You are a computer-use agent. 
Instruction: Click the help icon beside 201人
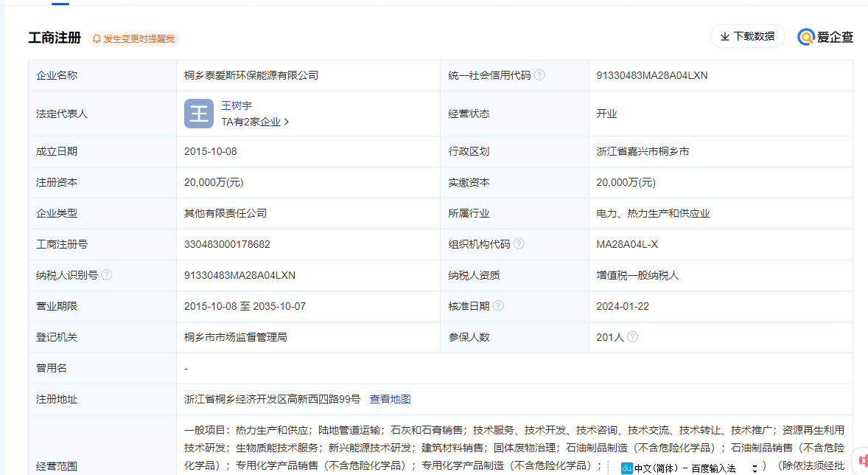pos(632,337)
